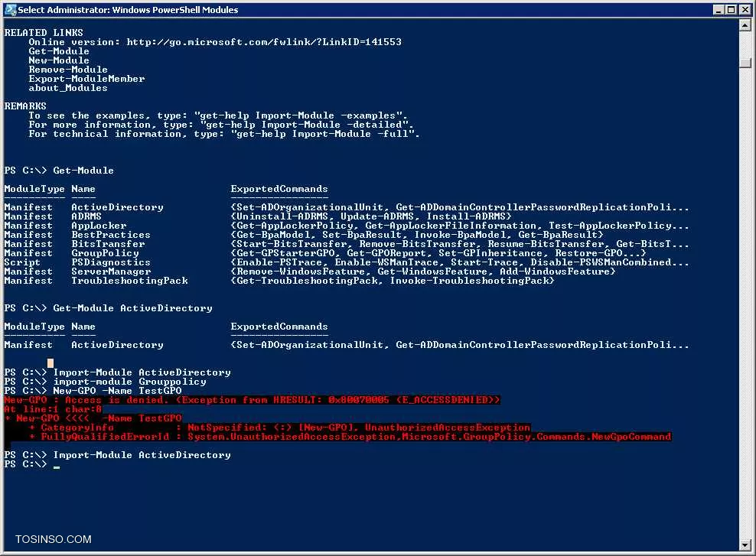
Task: Select the 'import-module Grouppolicy' command
Action: tap(105, 382)
